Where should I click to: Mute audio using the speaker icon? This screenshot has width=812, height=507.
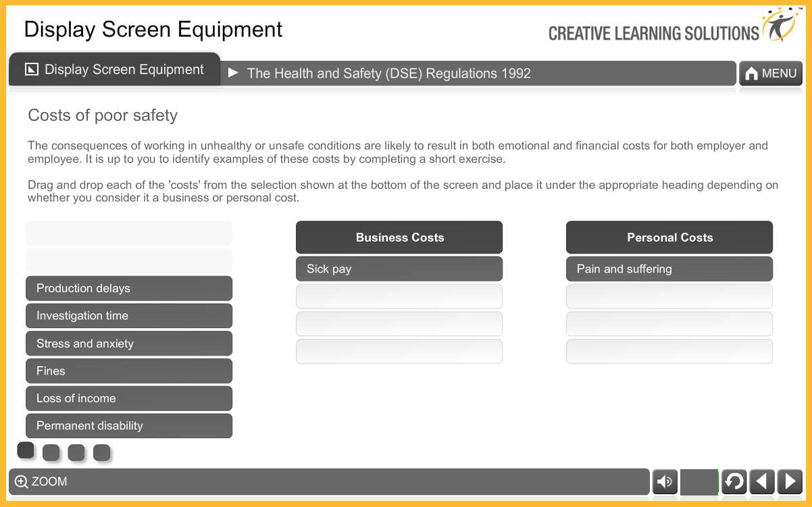click(x=664, y=481)
